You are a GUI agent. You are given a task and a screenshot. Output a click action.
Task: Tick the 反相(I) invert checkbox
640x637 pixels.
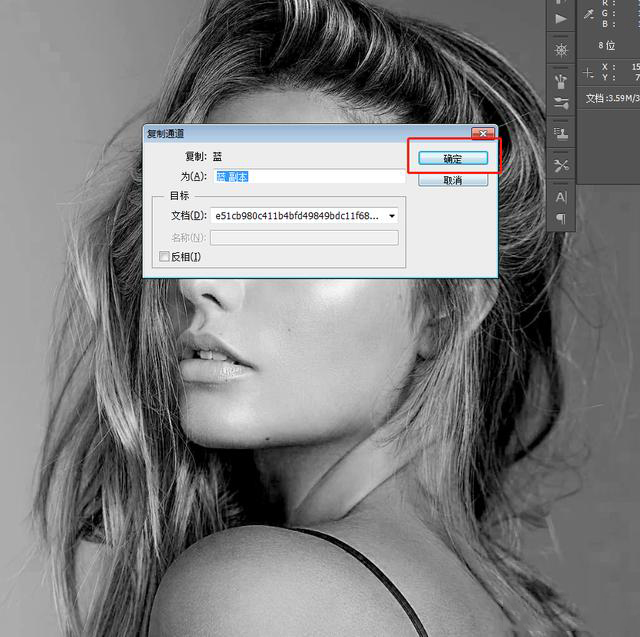pyautogui.click(x=164, y=256)
